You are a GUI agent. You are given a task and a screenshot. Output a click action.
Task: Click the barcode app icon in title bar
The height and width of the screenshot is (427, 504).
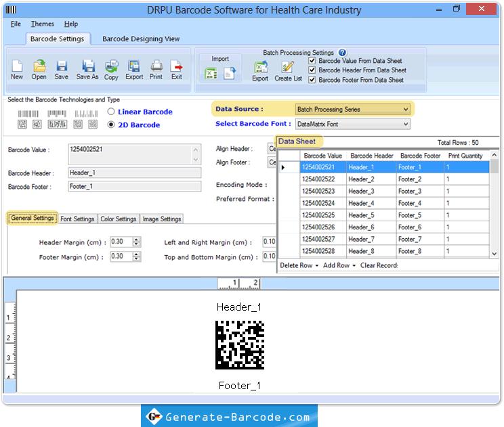(x=11, y=9)
